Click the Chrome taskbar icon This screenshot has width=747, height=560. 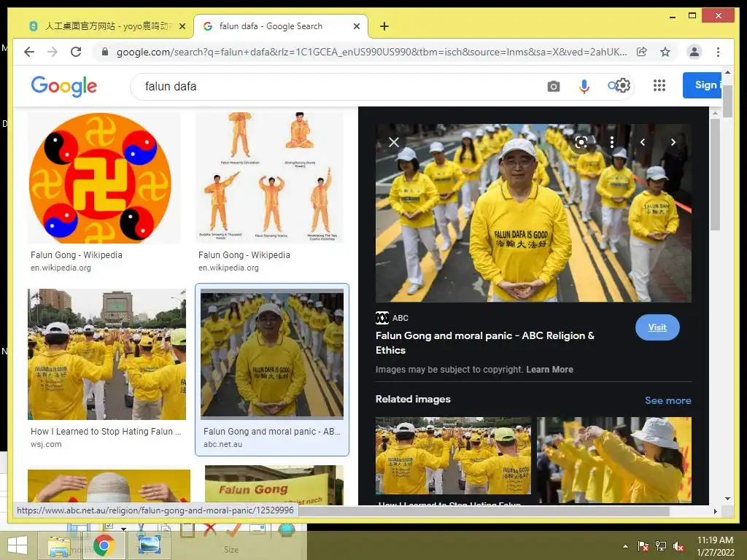coord(104,545)
